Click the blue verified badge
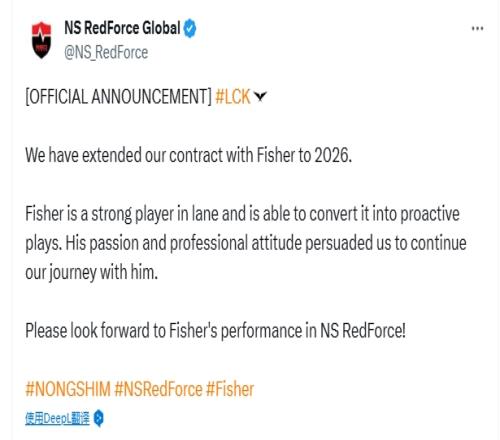This screenshot has width=500, height=440. 190,28
